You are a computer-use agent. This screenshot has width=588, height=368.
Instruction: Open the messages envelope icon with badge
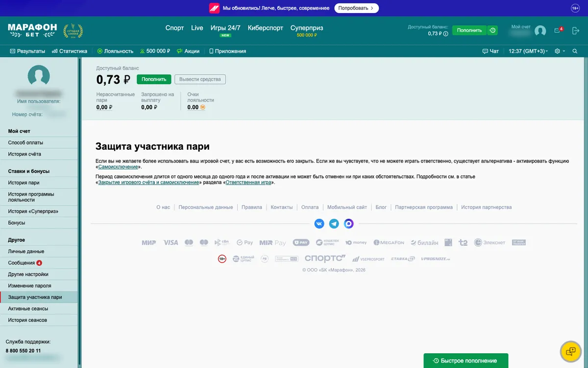click(558, 30)
